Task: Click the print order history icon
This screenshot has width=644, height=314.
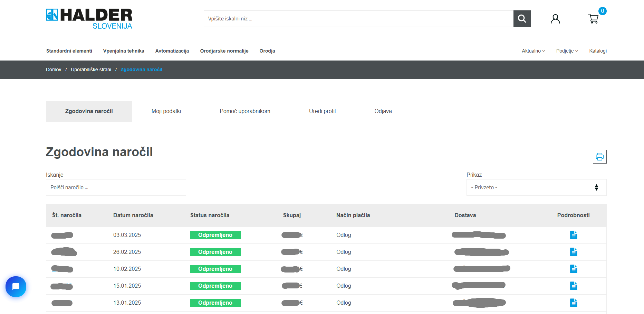Action: [x=599, y=157]
